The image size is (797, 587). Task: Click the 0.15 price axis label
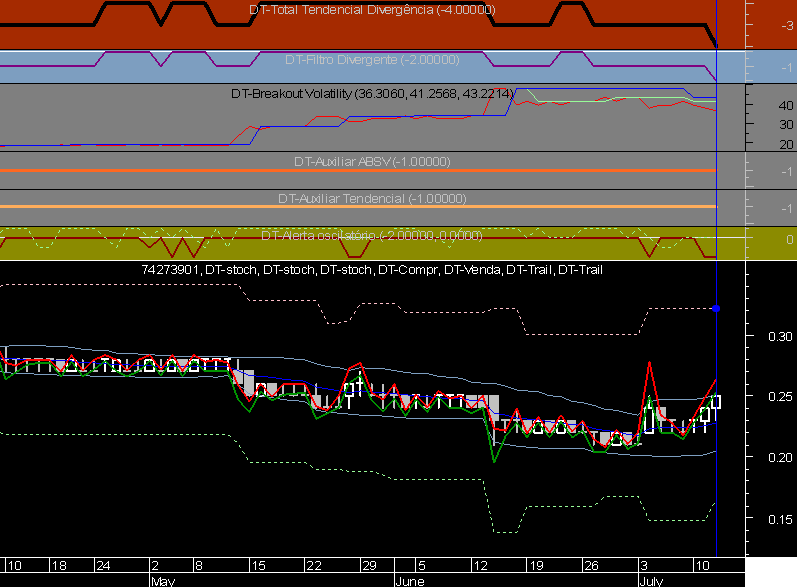tap(780, 519)
